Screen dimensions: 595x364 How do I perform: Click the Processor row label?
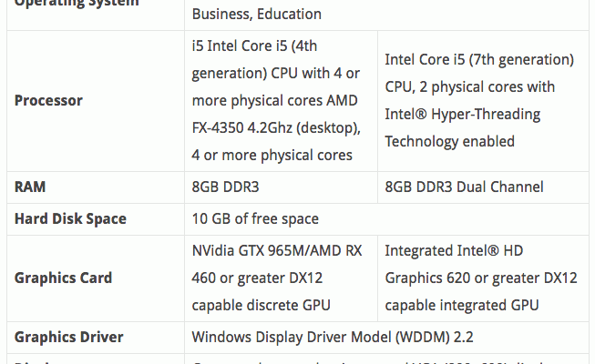(x=48, y=100)
